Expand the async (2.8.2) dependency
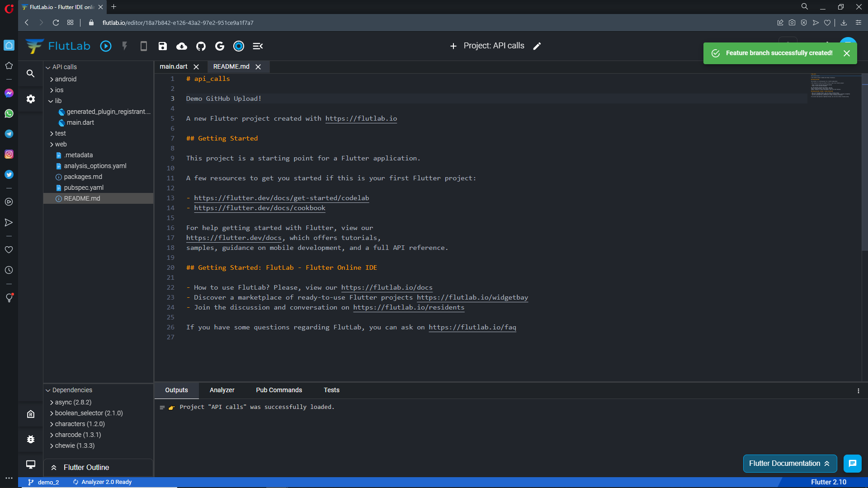 pyautogui.click(x=52, y=402)
